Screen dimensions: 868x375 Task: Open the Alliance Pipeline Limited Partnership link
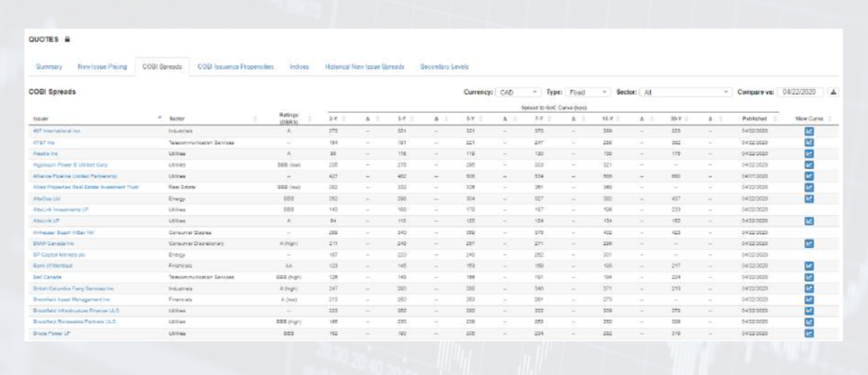pyautogui.click(x=75, y=176)
